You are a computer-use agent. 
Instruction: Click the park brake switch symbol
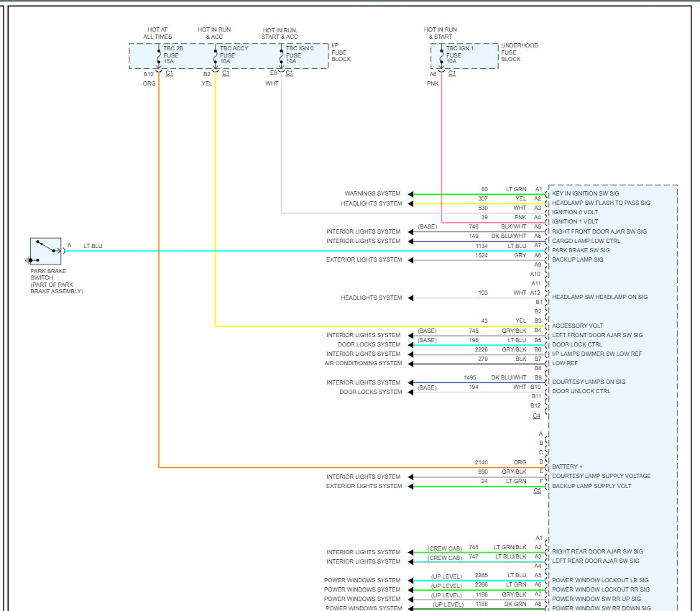point(45,251)
